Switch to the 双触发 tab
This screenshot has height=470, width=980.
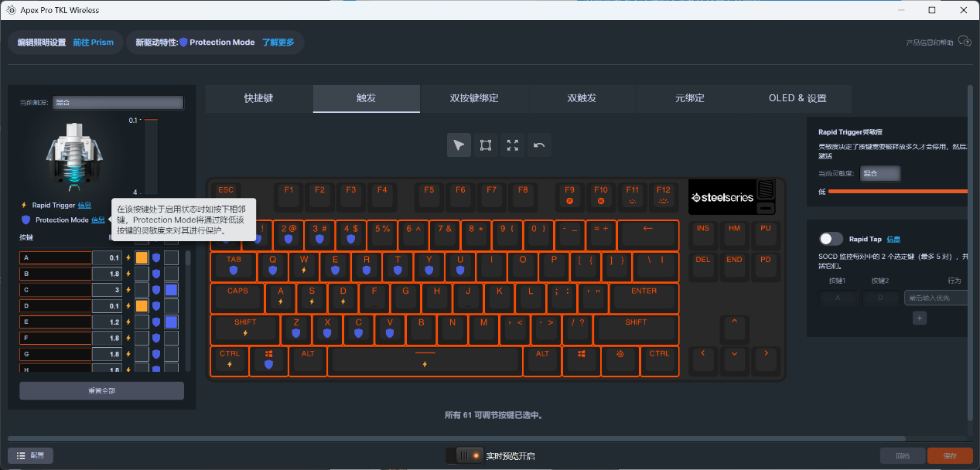pos(582,98)
